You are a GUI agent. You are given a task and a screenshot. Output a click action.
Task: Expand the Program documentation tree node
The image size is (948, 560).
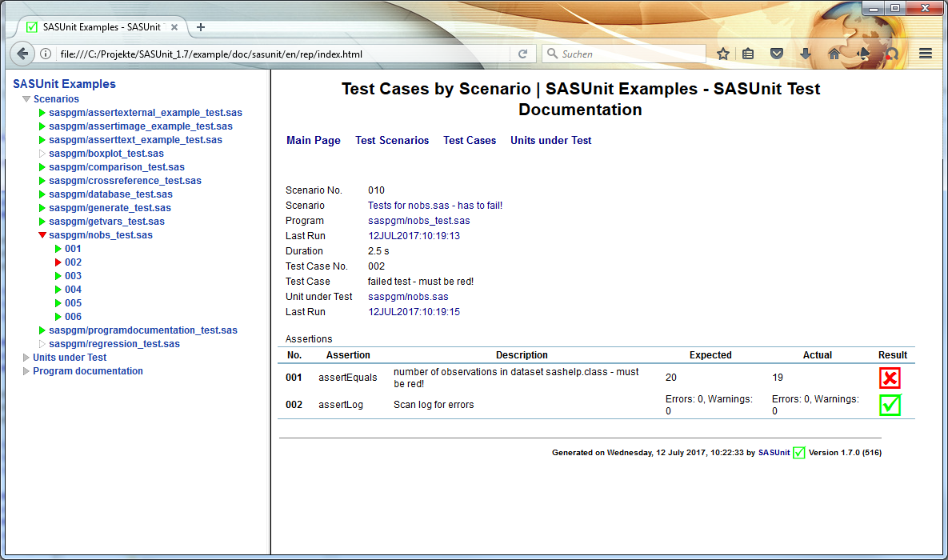(x=26, y=370)
